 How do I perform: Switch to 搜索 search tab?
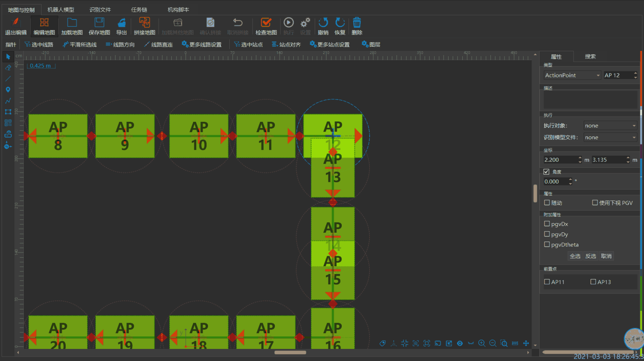[x=590, y=56]
